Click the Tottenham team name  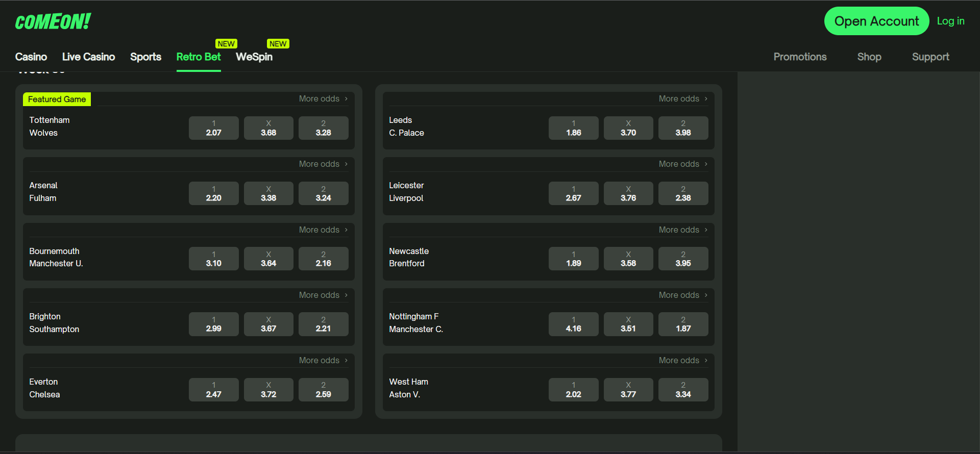[50, 120]
